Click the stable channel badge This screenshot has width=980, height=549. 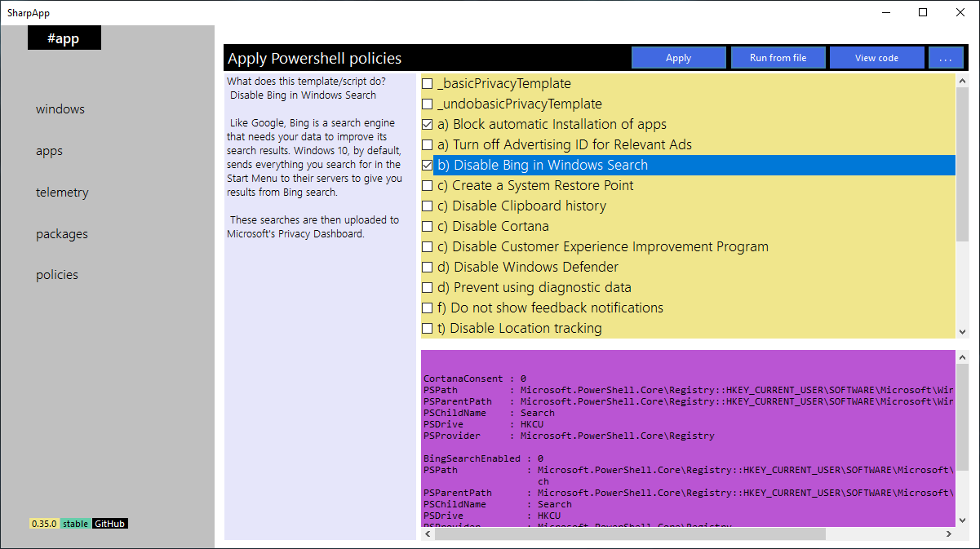76,524
